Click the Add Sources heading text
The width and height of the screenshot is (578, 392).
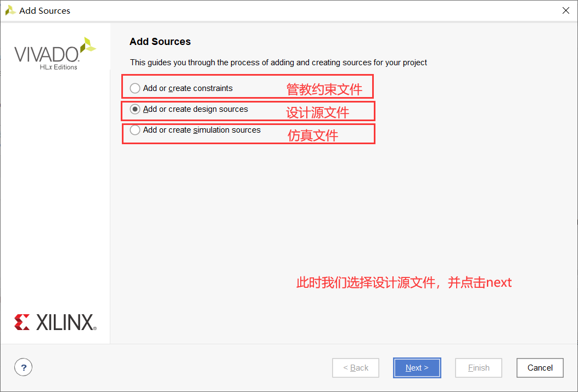click(160, 42)
